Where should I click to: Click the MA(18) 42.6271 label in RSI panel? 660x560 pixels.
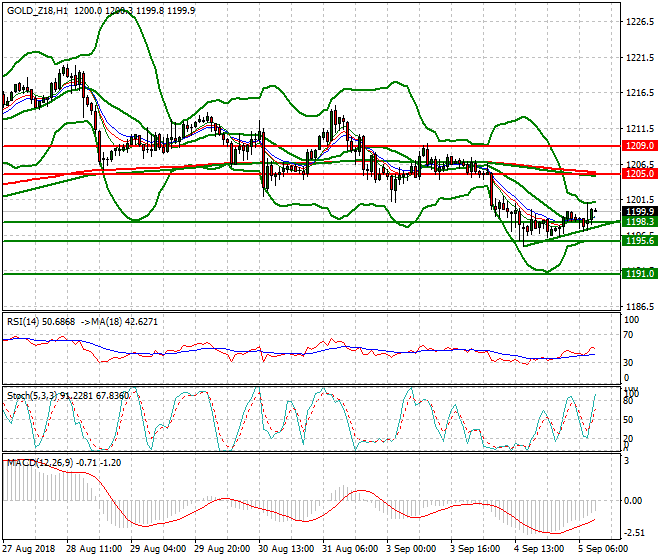(x=125, y=322)
